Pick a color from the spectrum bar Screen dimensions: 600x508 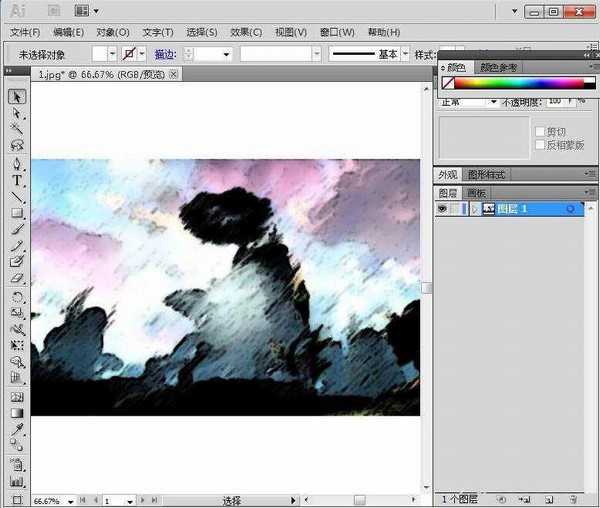tap(520, 84)
